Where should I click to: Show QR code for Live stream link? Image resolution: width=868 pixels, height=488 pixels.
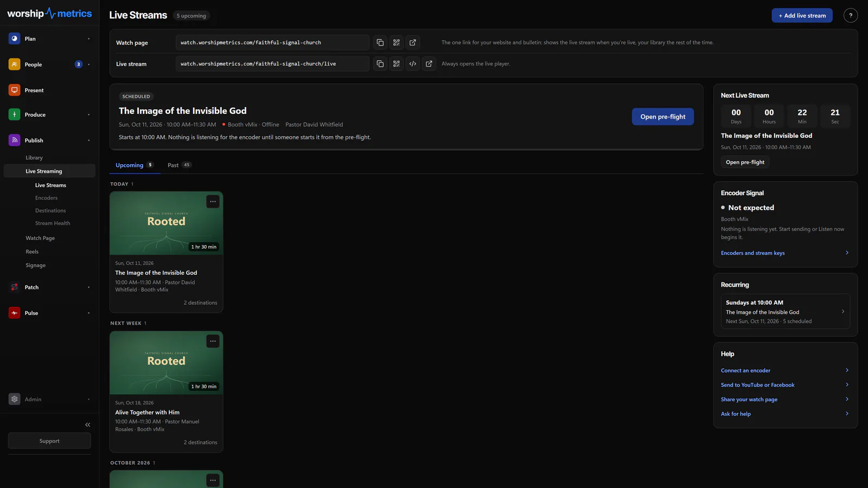pos(397,64)
